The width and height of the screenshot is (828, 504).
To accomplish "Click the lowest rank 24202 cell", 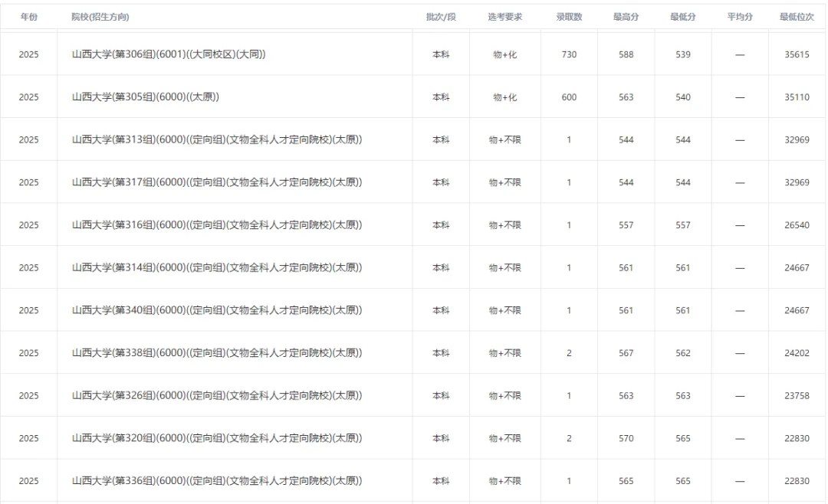I will 797,353.
